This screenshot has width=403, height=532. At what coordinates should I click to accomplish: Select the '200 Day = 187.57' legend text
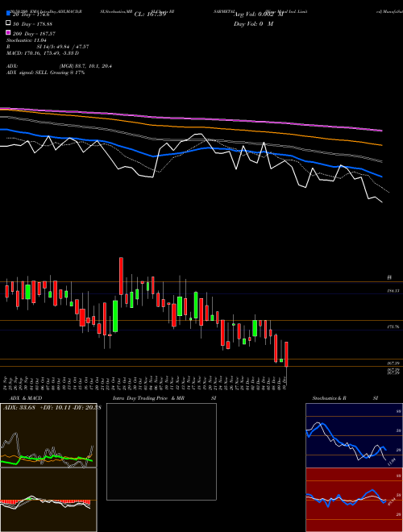(34, 34)
